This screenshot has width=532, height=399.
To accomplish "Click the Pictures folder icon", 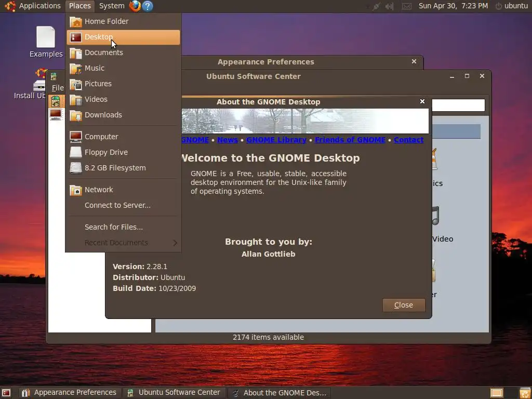I will coord(76,84).
